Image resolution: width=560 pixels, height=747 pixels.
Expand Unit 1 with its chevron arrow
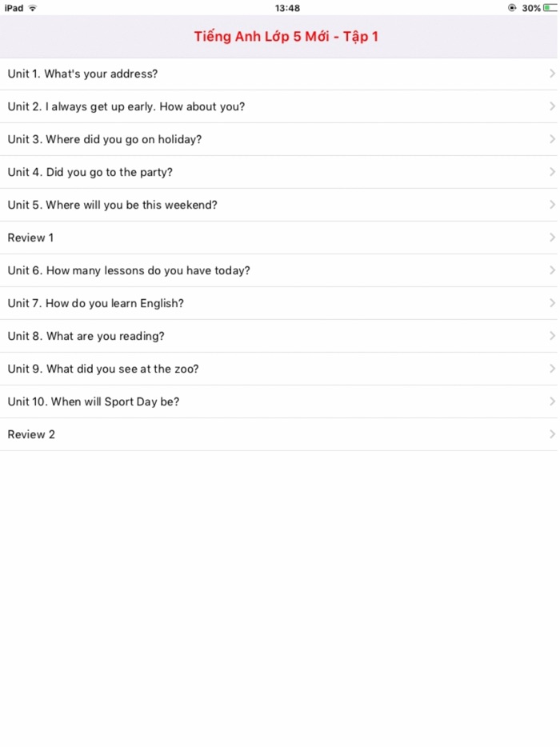(551, 73)
